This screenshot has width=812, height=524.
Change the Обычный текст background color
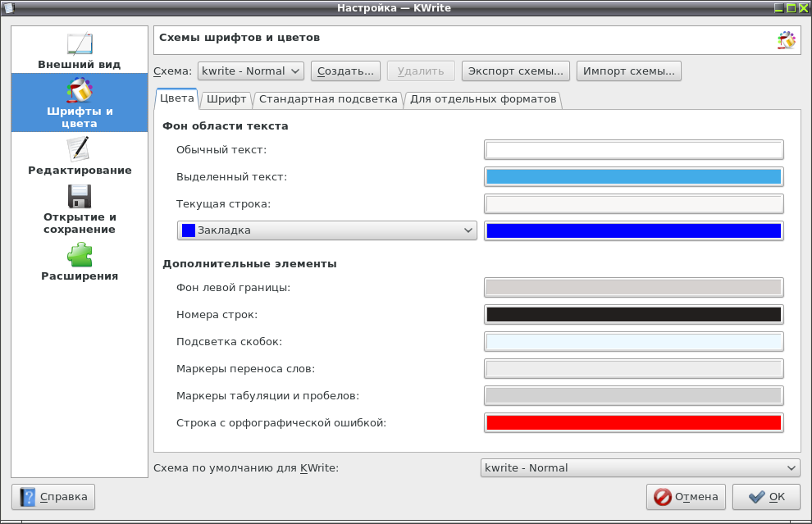click(634, 149)
